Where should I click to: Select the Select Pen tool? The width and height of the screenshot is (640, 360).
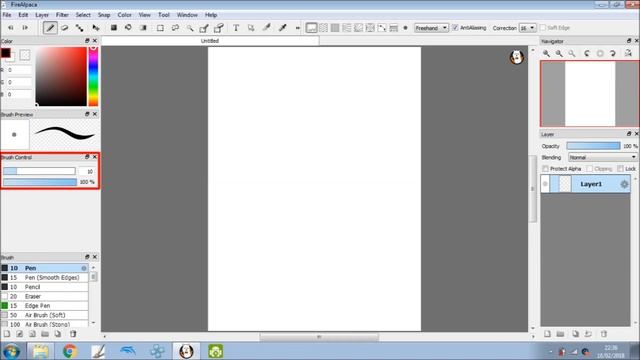click(x=204, y=28)
